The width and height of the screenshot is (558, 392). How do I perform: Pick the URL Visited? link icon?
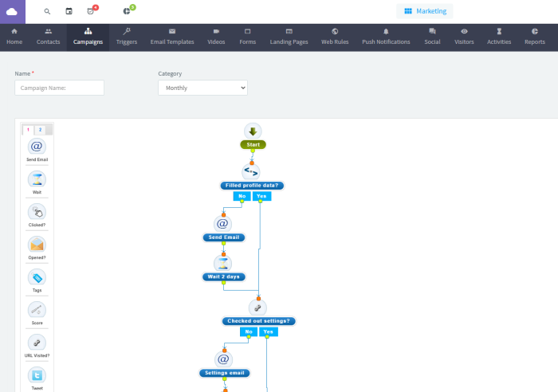[x=37, y=343]
